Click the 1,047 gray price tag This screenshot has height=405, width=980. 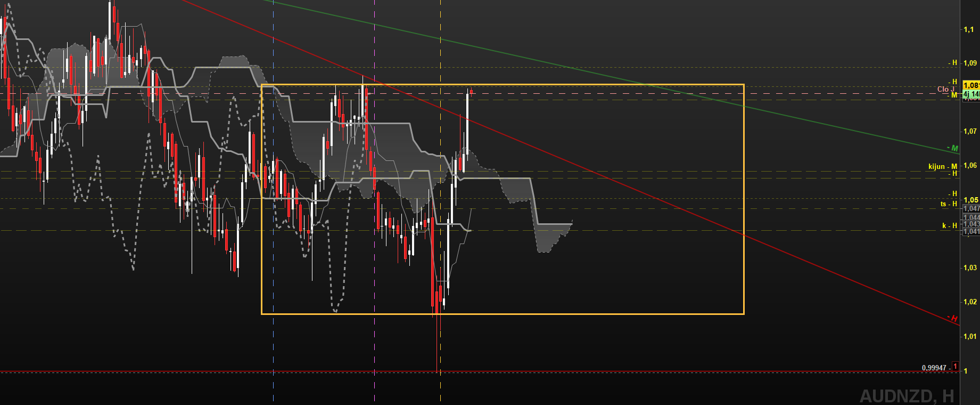(x=971, y=208)
